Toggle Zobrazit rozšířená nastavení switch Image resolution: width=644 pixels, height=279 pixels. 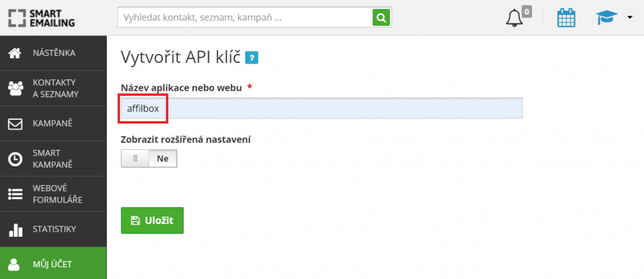tap(149, 159)
